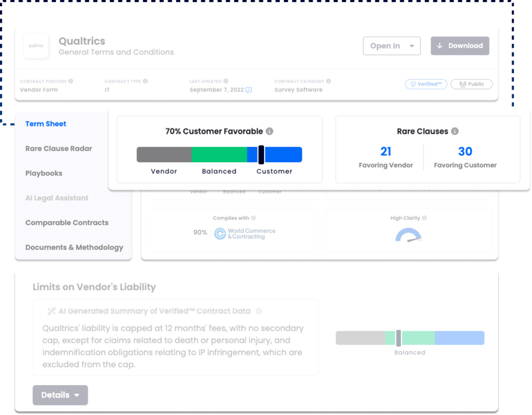Click the AI magic wand icon in summary
Screen dimensions: 532x415
pos(51,311)
